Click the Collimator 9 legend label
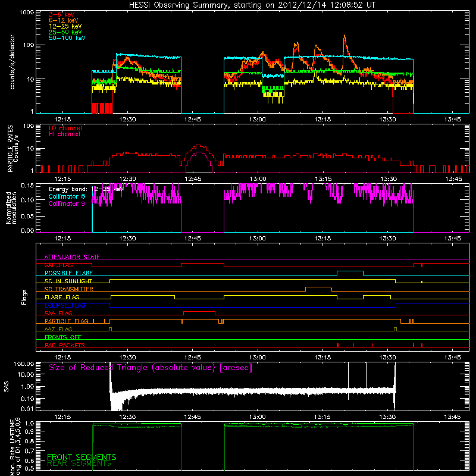The height and width of the screenshot is (476, 476). point(67,203)
